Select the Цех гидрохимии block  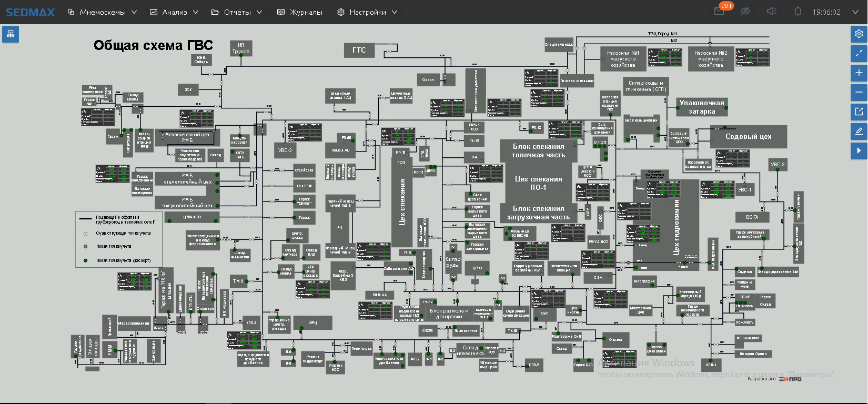point(677,226)
